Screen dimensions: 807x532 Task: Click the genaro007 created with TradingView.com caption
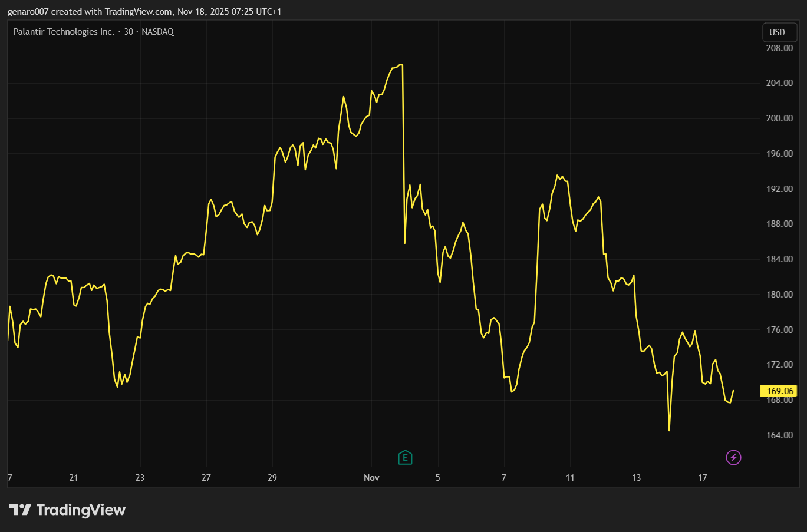pyautogui.click(x=144, y=12)
